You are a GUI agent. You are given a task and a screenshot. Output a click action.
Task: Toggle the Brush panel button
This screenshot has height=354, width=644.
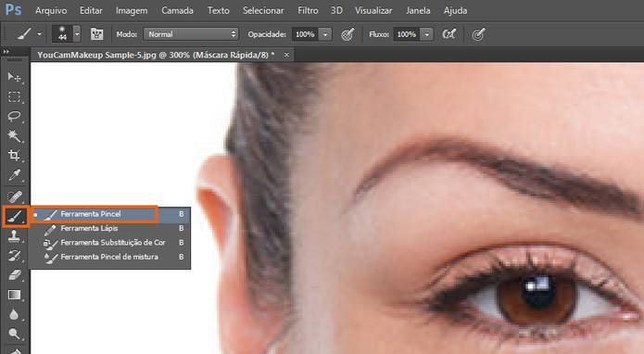tap(97, 34)
